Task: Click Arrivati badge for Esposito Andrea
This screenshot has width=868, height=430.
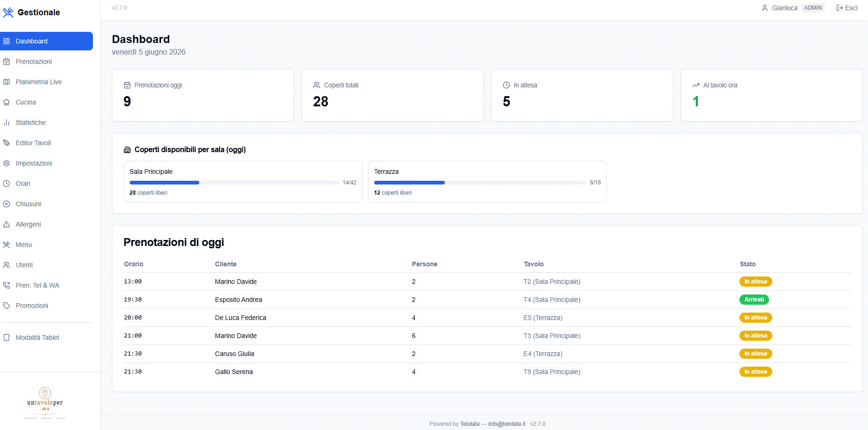Action: point(754,300)
